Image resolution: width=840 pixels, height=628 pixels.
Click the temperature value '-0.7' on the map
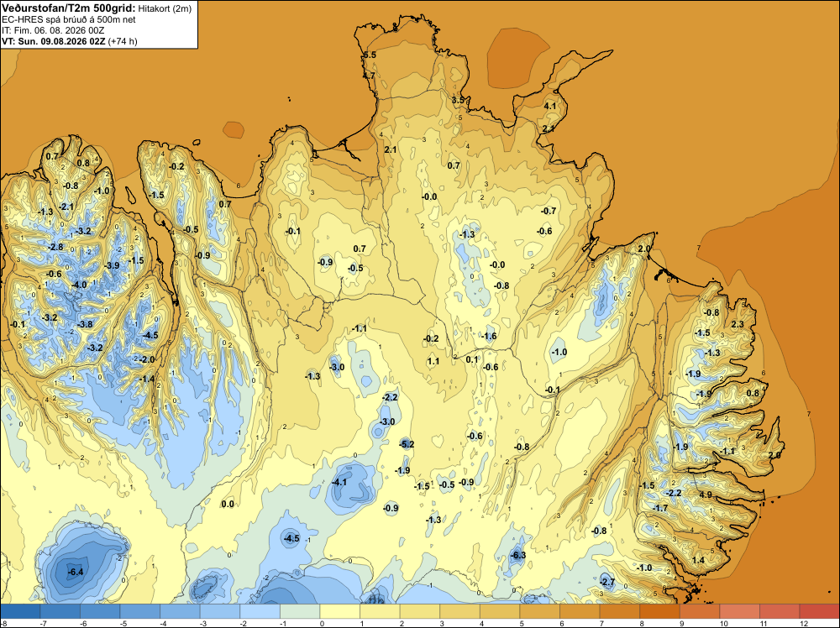click(x=548, y=211)
